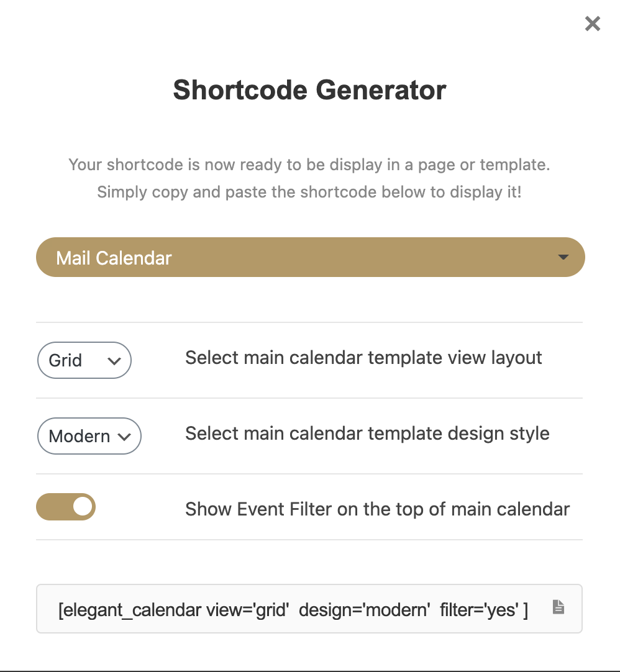Expand the chevron beside Grid
This screenshot has height=672, width=620.
click(x=114, y=361)
